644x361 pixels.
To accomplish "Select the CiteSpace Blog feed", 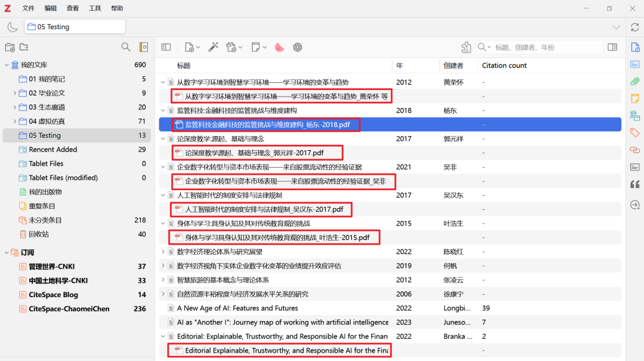I will pos(53,295).
